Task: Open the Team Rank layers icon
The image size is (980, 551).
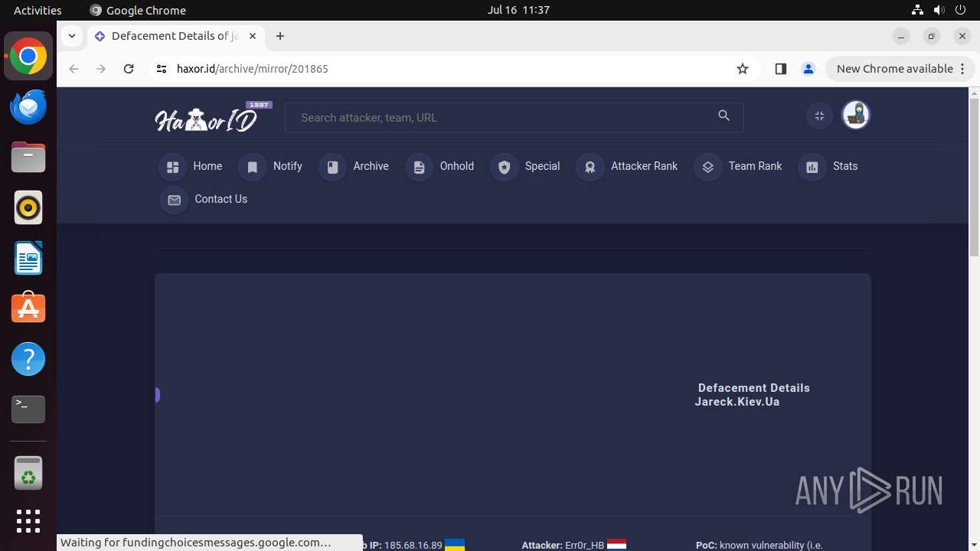Action: (x=707, y=167)
